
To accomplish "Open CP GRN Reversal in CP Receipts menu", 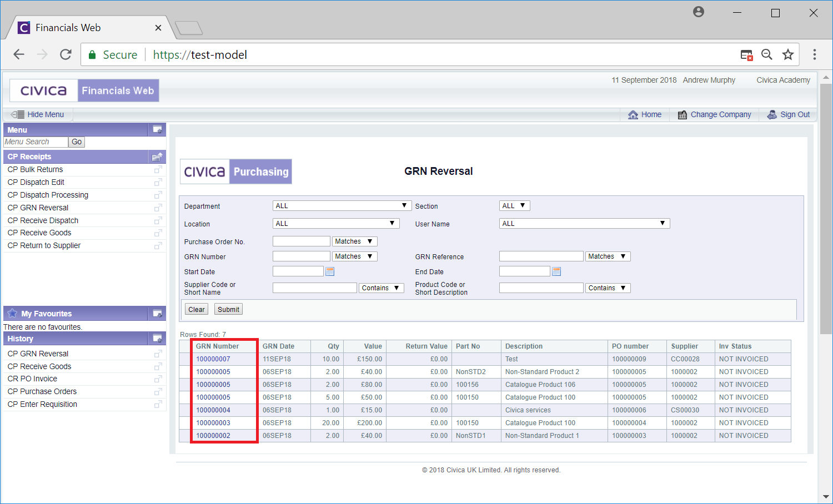I will coord(38,208).
